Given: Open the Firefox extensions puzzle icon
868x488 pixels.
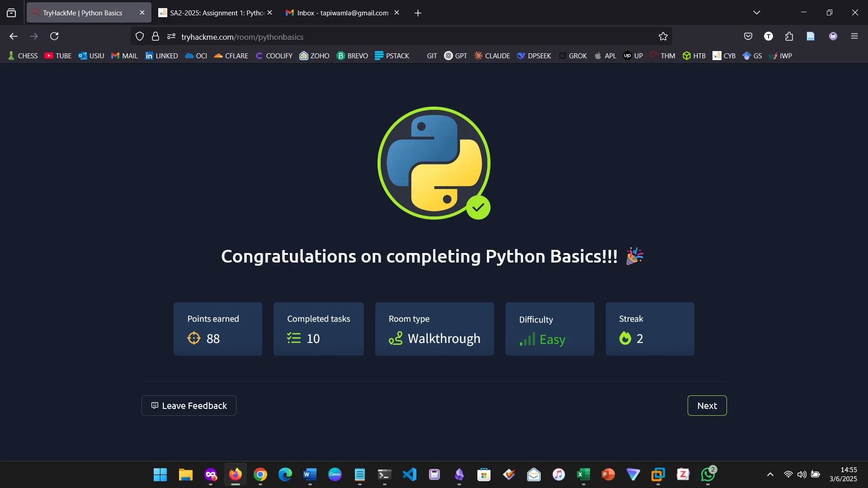Looking at the screenshot, I should click(x=789, y=36).
